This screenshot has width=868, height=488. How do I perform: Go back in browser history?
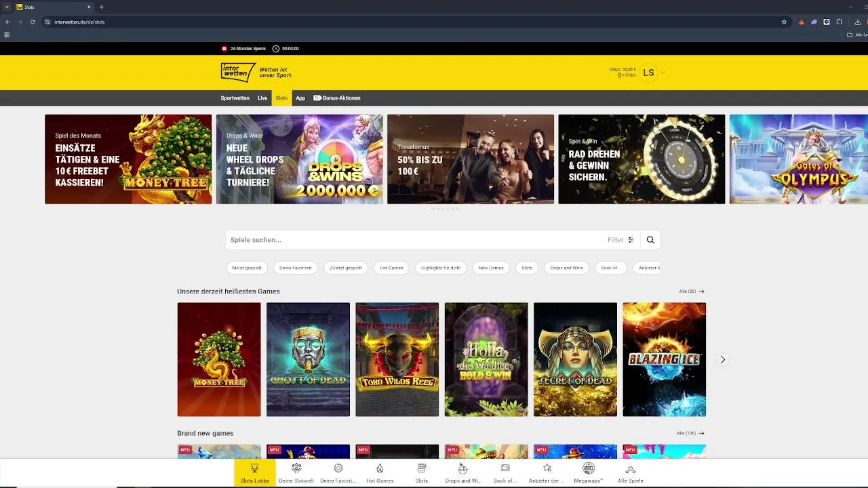click(7, 22)
